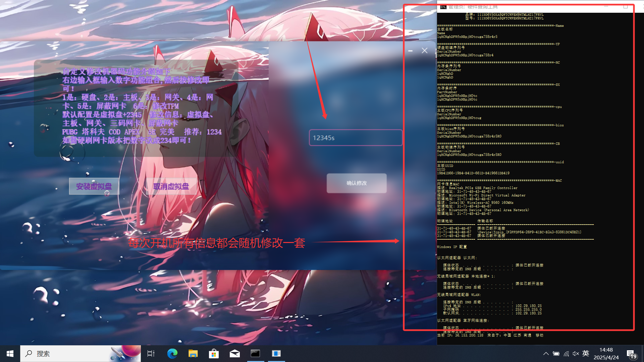The image size is (644, 362).
Task: Show hidden system tray icons
Action: tap(546, 354)
